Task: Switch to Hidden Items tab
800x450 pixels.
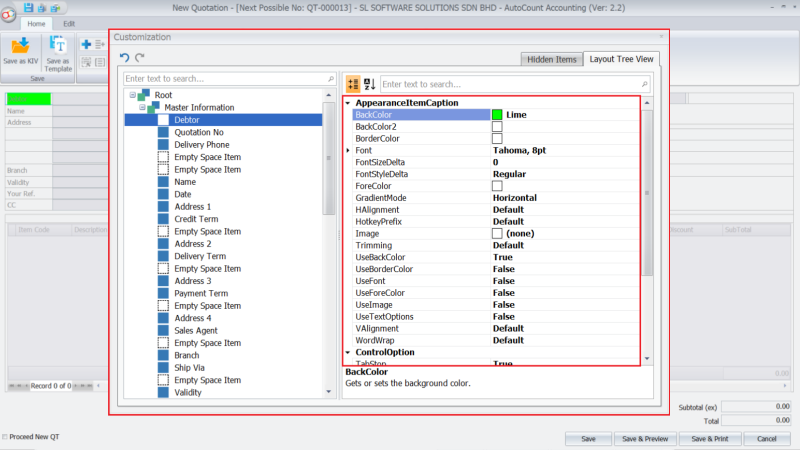Action: [552, 59]
